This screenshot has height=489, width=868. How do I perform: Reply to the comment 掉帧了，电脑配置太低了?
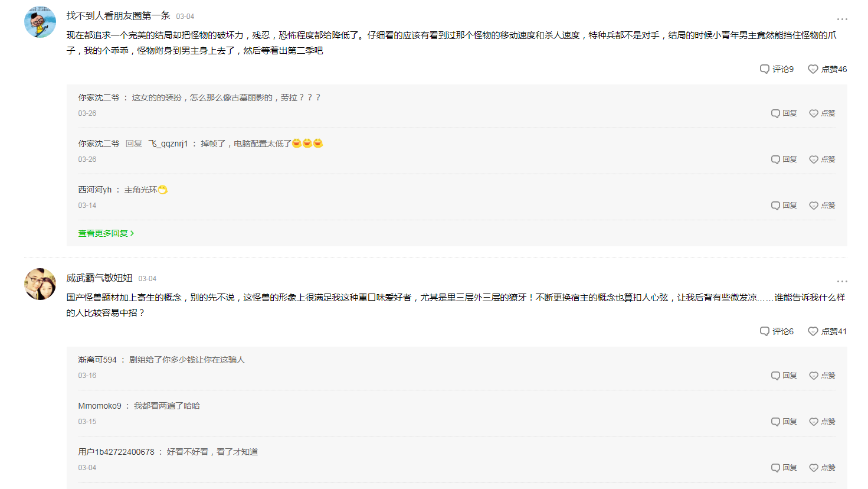784,159
